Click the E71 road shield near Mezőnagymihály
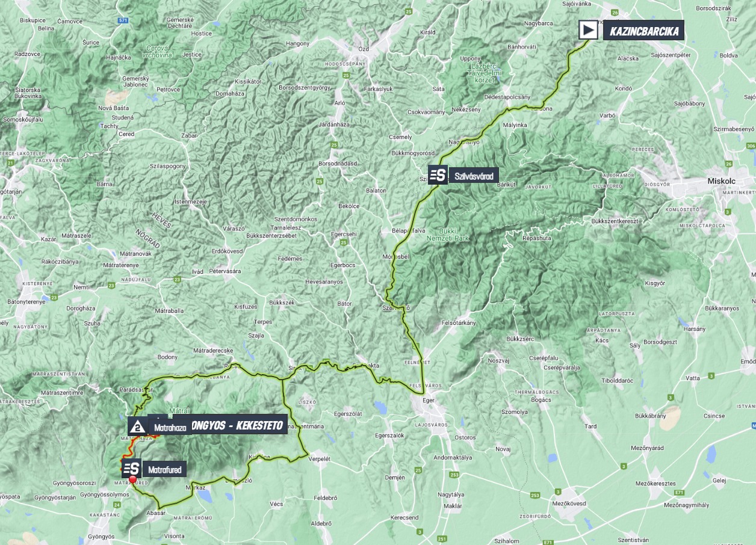Screen dimensions: 756x545 pyautogui.click(x=679, y=492)
